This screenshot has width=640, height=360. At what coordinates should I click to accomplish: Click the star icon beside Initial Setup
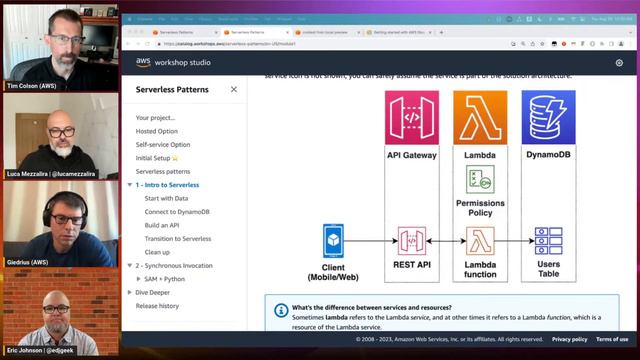pyautogui.click(x=175, y=158)
